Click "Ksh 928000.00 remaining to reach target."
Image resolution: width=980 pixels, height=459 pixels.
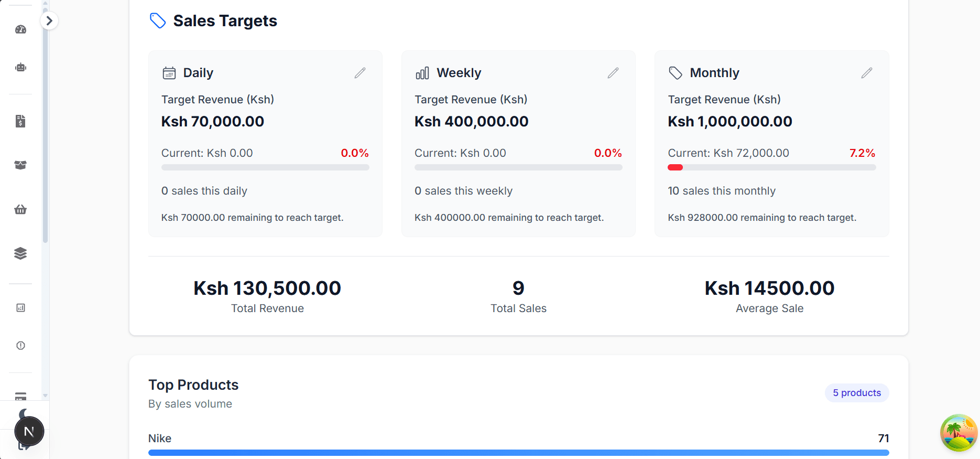pyautogui.click(x=762, y=218)
